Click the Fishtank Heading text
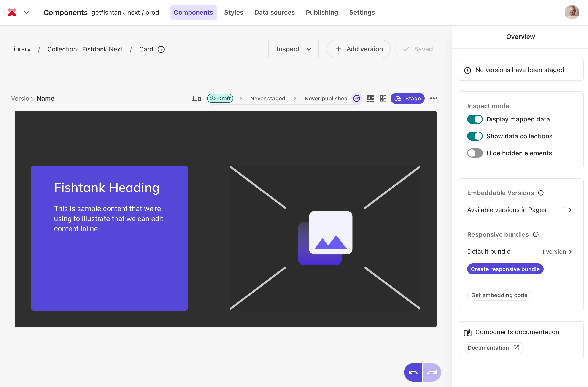 click(x=107, y=188)
